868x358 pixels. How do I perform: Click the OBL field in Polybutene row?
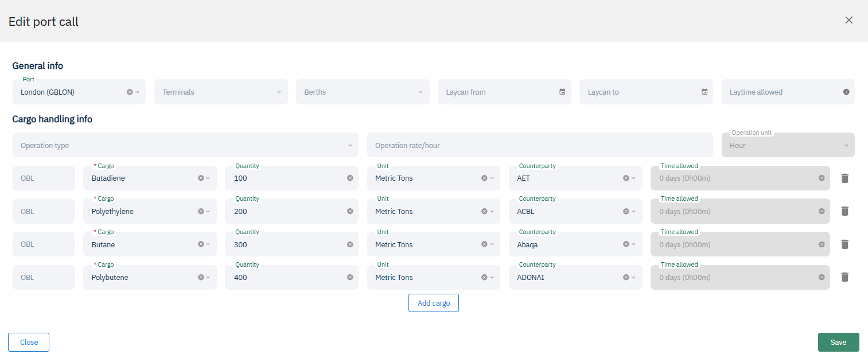44,277
